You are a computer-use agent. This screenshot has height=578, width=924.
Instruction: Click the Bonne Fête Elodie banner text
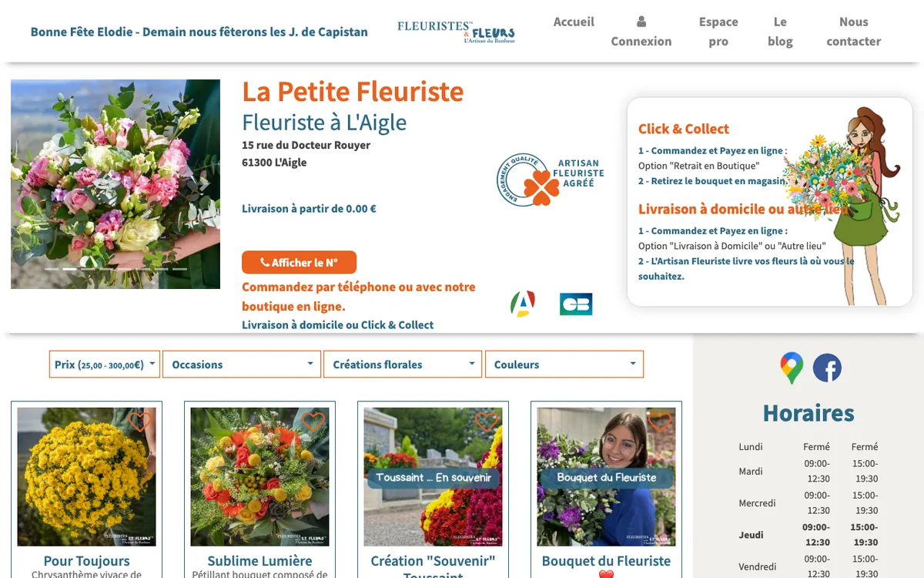tap(199, 32)
